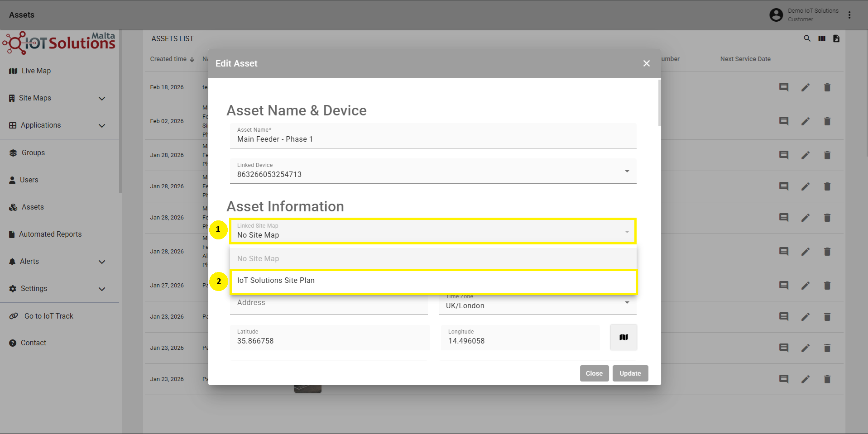Click the Assets cubes icon in sidebar
This screenshot has height=434, width=868.
pos(13,207)
